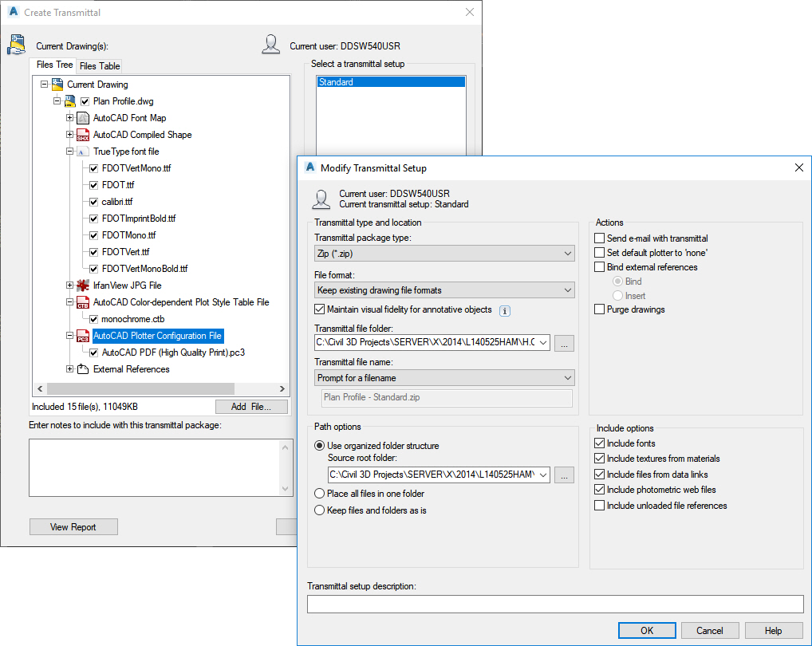Uncheck FDOTVertMono.ttf font file

(94, 168)
